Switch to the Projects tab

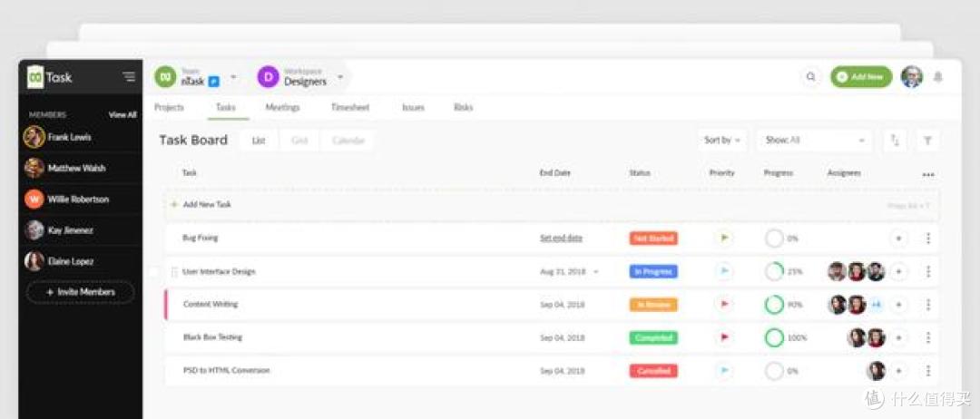point(170,107)
